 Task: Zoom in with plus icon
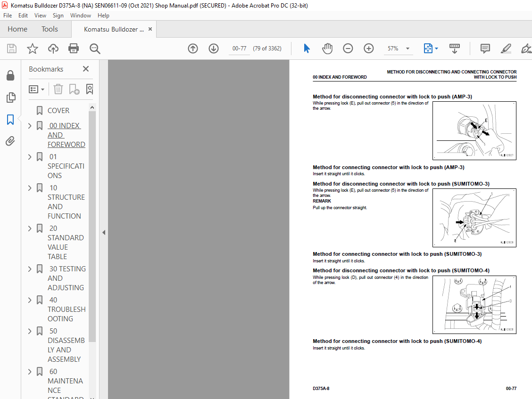[368, 49]
